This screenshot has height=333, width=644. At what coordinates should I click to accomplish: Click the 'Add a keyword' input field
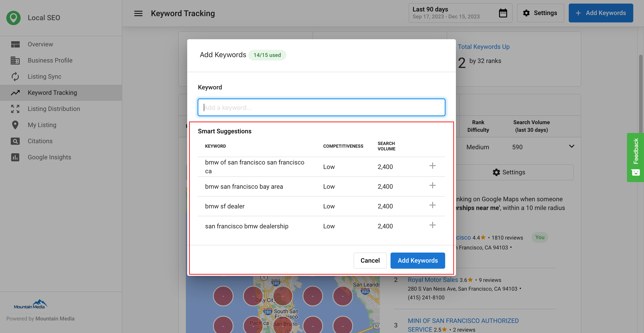[321, 107]
